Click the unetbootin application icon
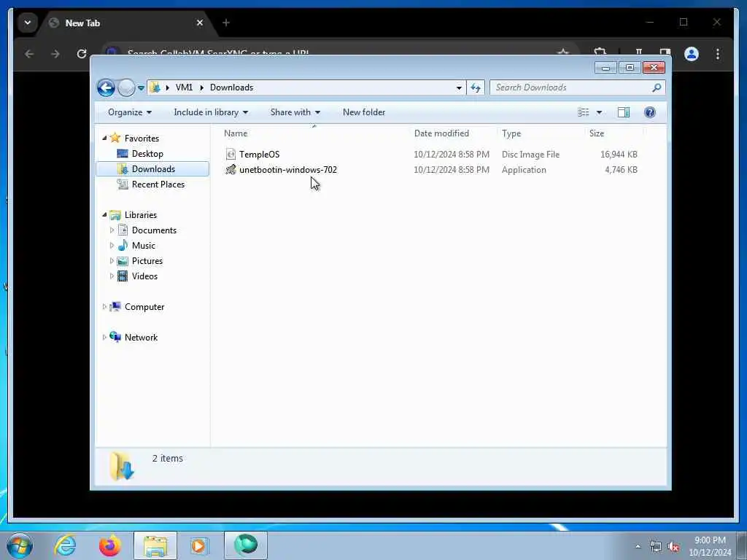 click(231, 169)
